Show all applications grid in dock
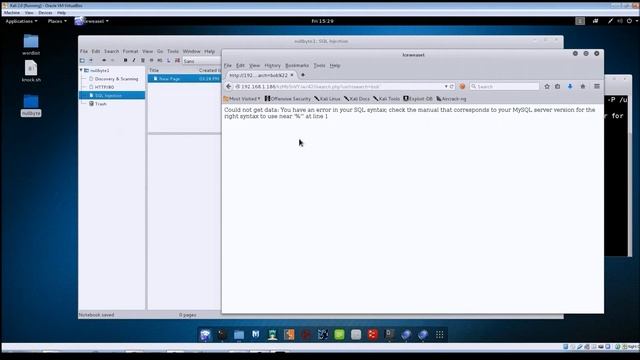This screenshot has height=360, width=640. click(440, 335)
